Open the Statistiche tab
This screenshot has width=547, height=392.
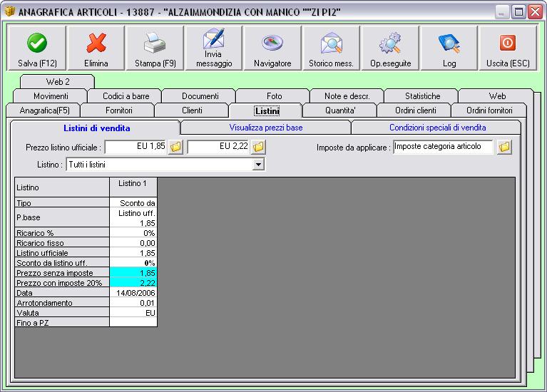click(422, 96)
